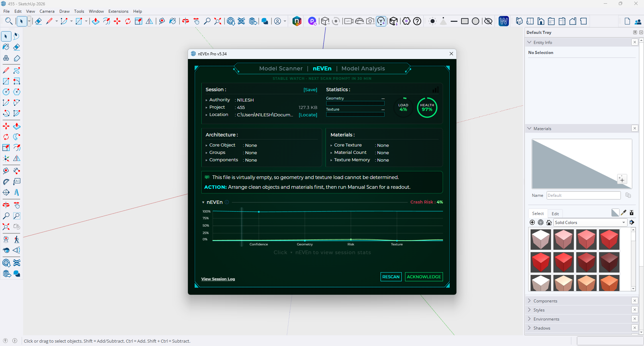Select the Tape Measure tool in top toolbar

162,21
